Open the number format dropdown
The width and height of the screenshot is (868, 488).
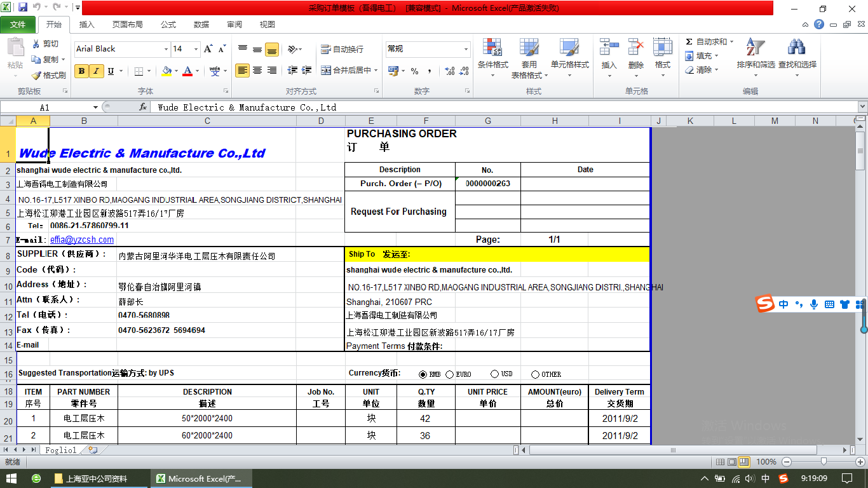point(466,49)
